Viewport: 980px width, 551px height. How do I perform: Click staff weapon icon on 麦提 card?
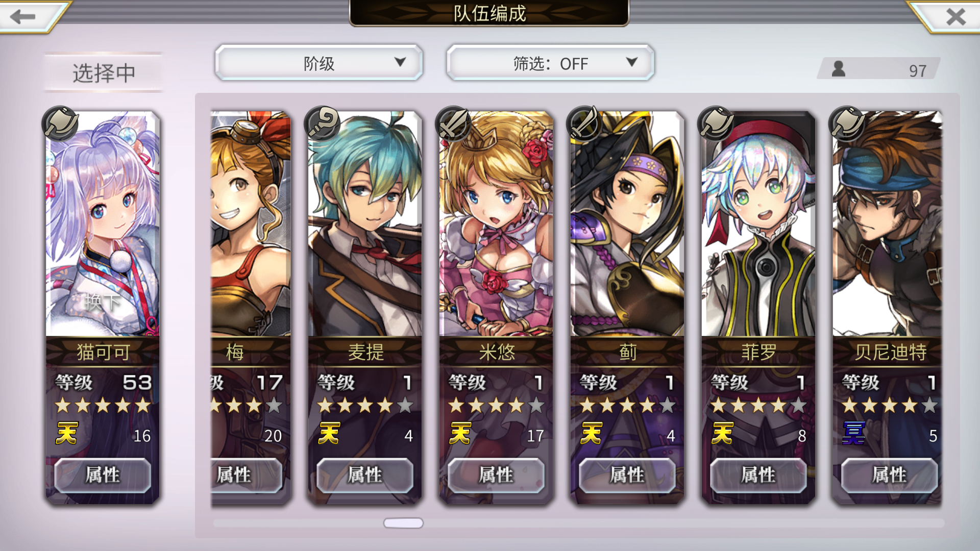tap(323, 123)
